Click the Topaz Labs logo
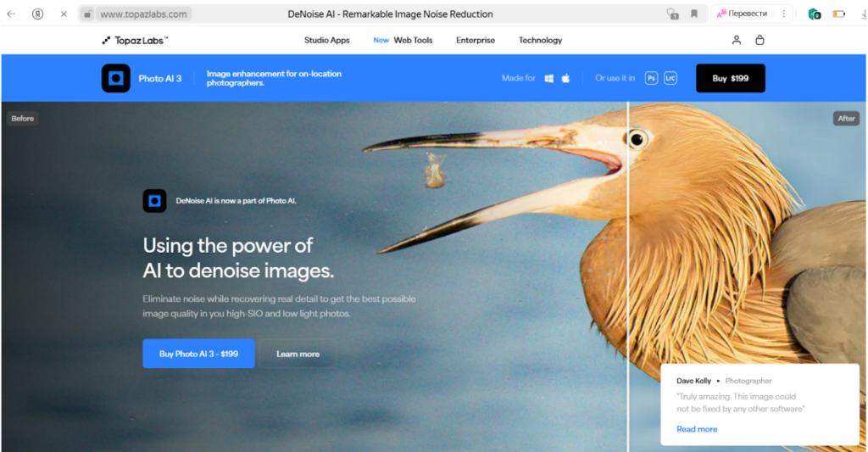The image size is (868, 452). click(x=135, y=40)
